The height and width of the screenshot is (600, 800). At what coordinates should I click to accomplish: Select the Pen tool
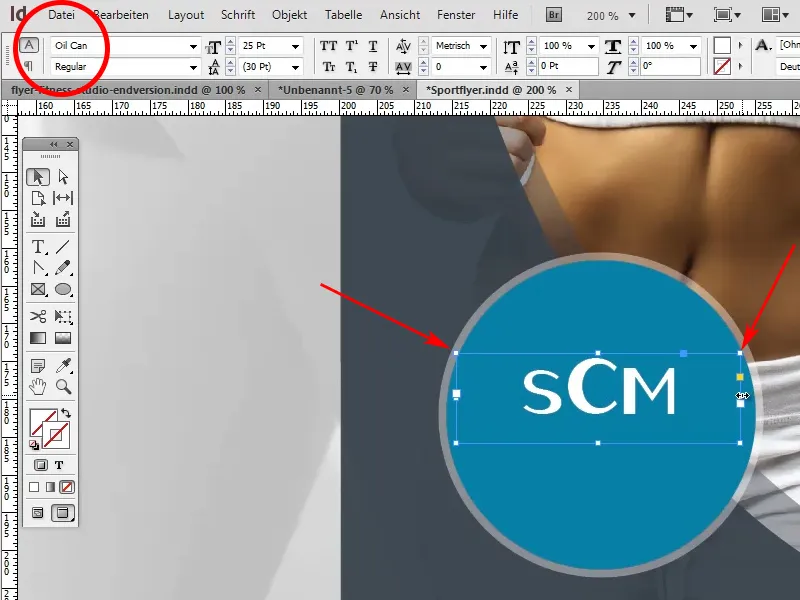click(x=38, y=268)
